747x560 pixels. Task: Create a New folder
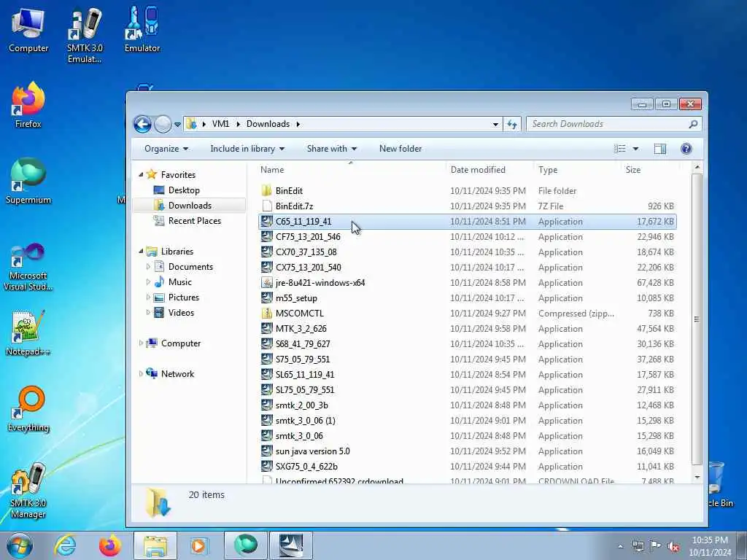tap(400, 149)
